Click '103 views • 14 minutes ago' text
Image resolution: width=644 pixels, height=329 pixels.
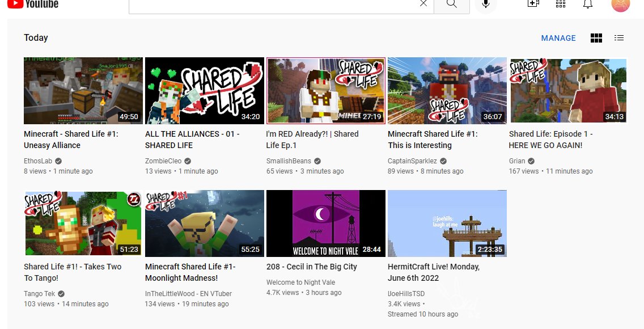click(66, 304)
